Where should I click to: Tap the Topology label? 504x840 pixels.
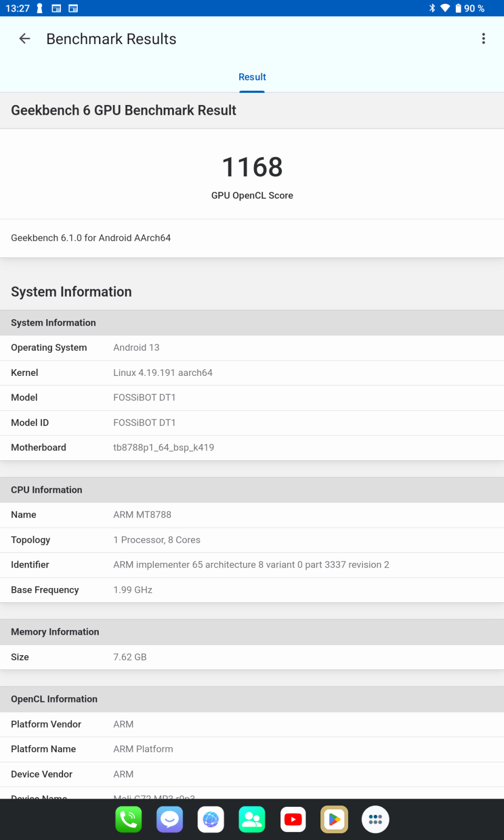click(x=30, y=540)
